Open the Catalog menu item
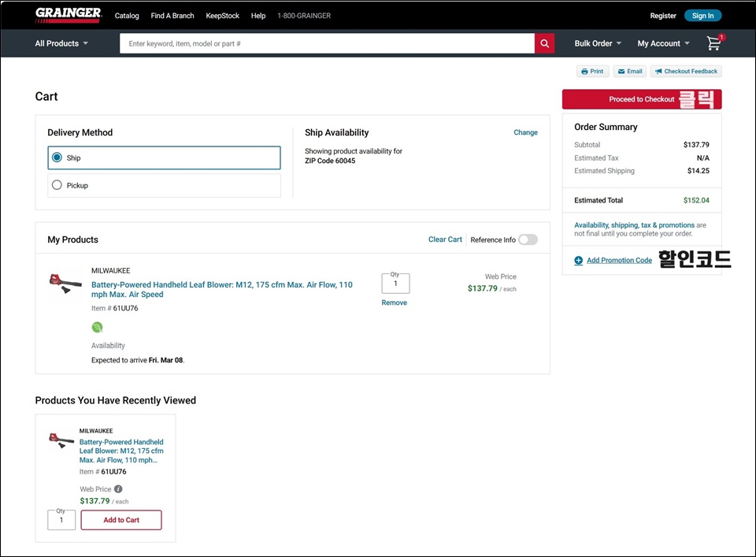The width and height of the screenshot is (756, 557). point(127,16)
